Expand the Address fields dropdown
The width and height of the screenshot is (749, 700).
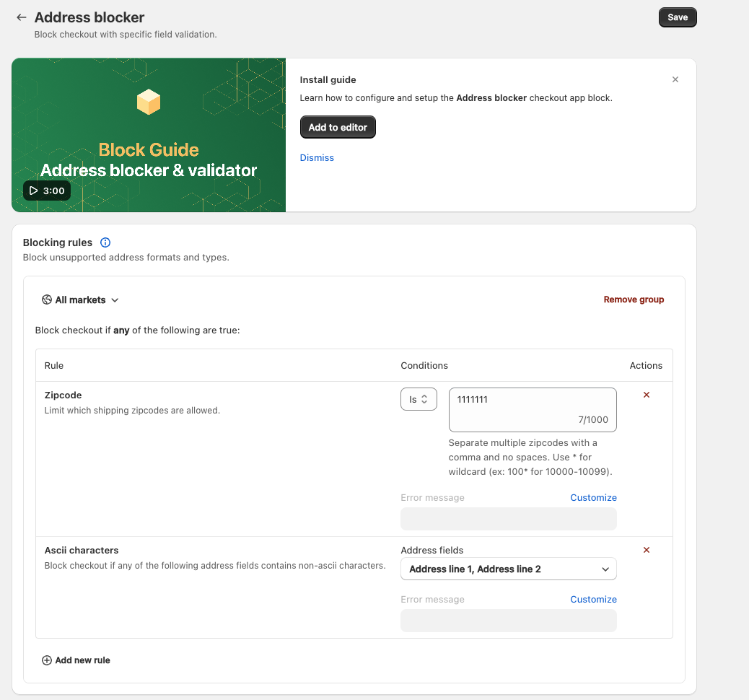508,569
